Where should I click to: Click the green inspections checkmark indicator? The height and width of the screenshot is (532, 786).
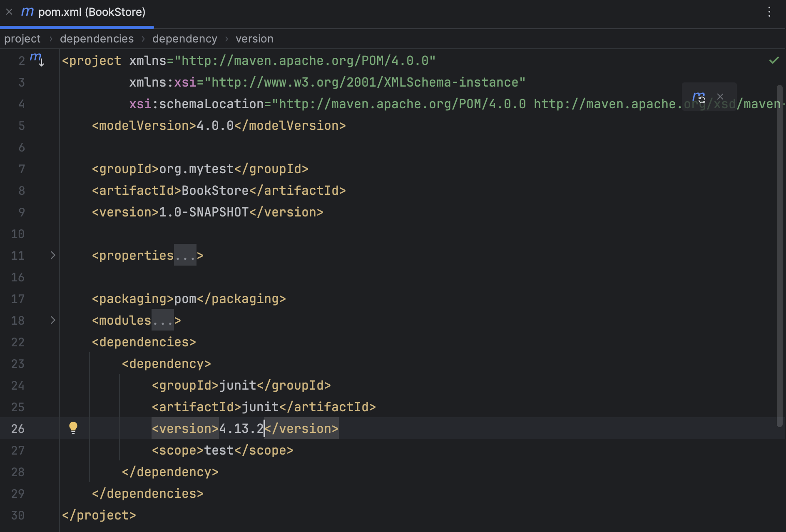click(774, 60)
